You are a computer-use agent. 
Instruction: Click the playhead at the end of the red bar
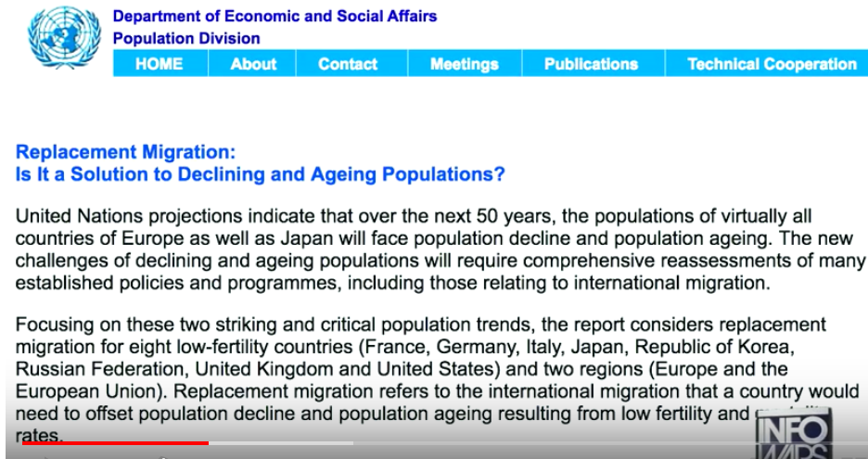point(208,443)
